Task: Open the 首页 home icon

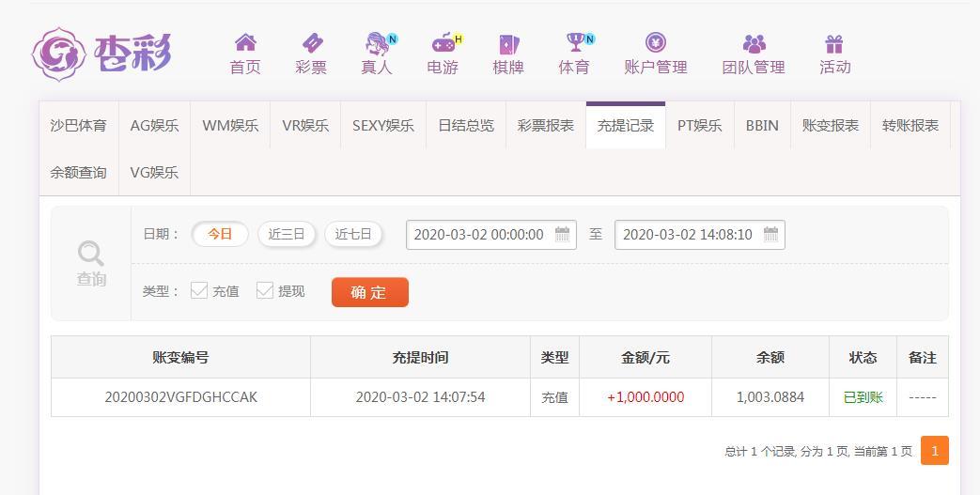Action: click(245, 43)
